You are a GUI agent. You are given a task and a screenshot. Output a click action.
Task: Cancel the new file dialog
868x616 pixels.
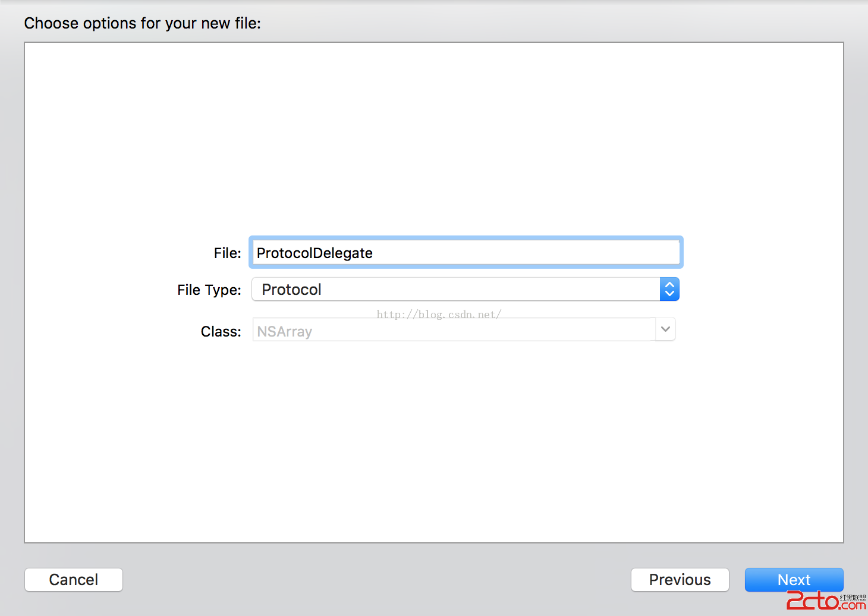74,580
